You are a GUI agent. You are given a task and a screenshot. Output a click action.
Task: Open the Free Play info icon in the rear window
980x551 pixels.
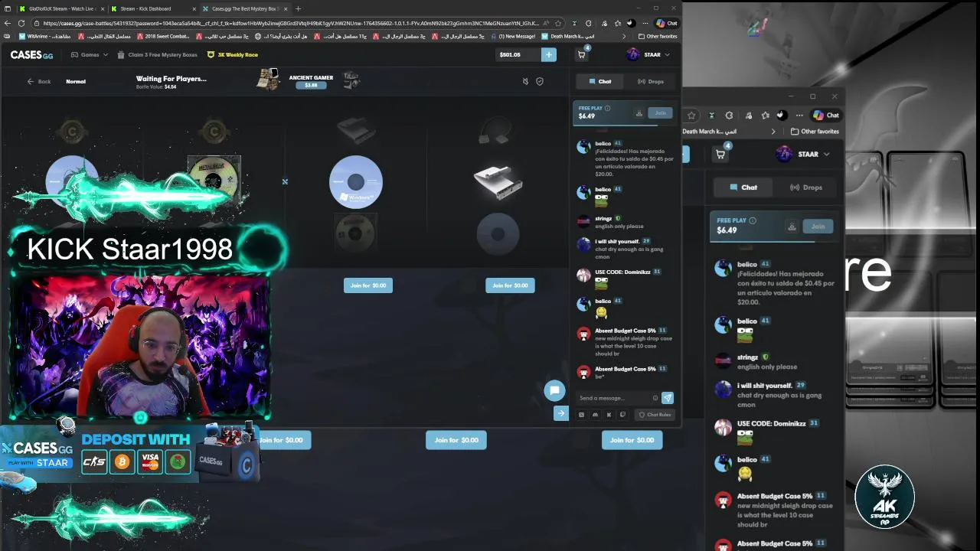[x=753, y=220]
